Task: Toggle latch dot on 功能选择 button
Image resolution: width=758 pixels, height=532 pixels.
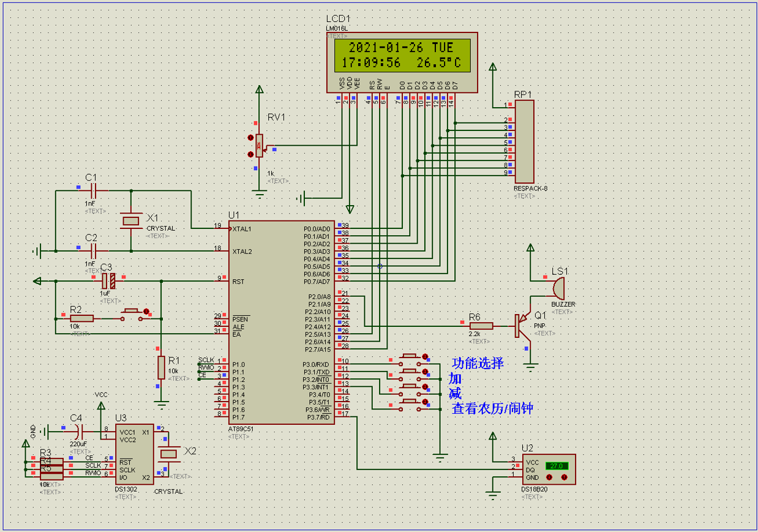Action: (x=425, y=356)
